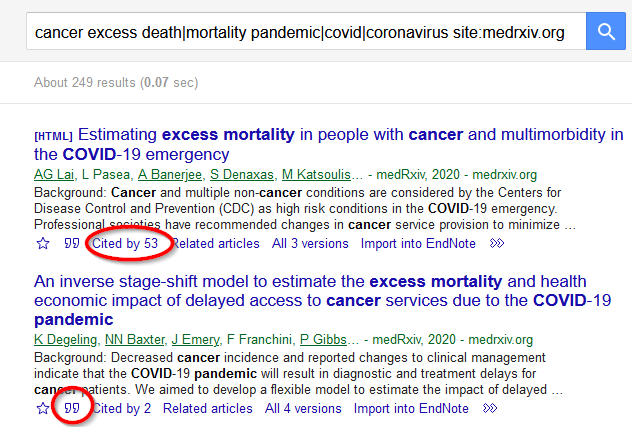
Task: Open the Estimating excess mortality article title
Action: coord(328,144)
